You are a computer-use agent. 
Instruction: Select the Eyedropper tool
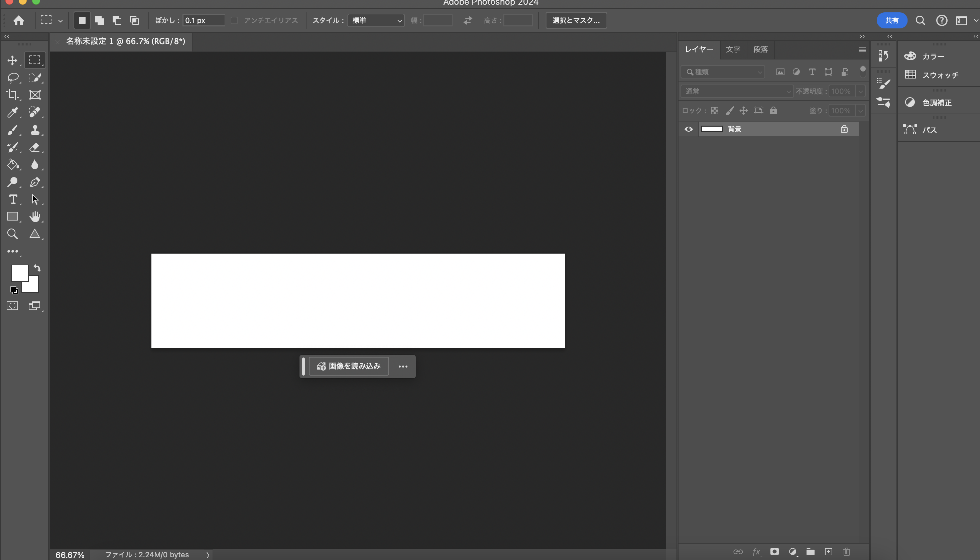point(12,112)
